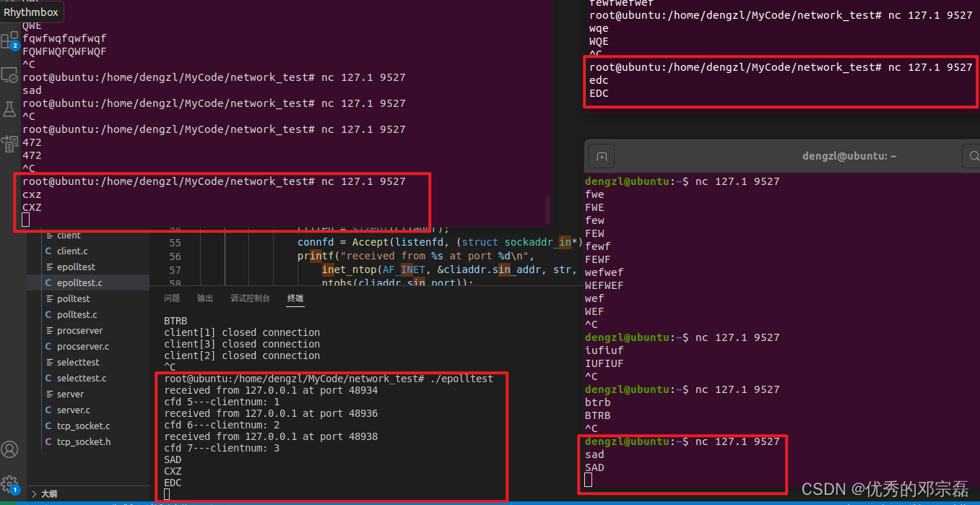The width and height of the screenshot is (980, 505).
Task: Open the Testing flask icon
Action: pyautogui.click(x=9, y=109)
